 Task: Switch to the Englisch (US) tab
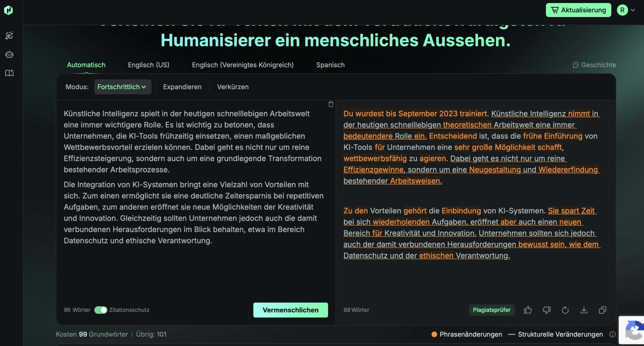coord(148,65)
